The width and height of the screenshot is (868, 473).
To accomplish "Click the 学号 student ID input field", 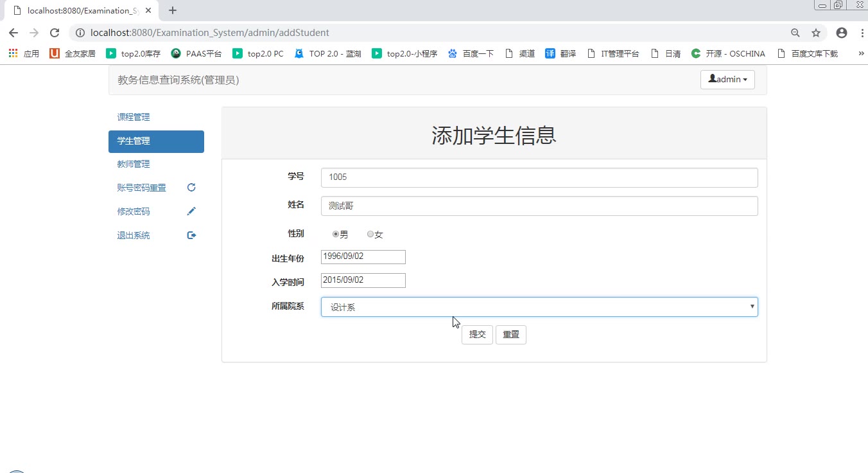I will coord(539,177).
